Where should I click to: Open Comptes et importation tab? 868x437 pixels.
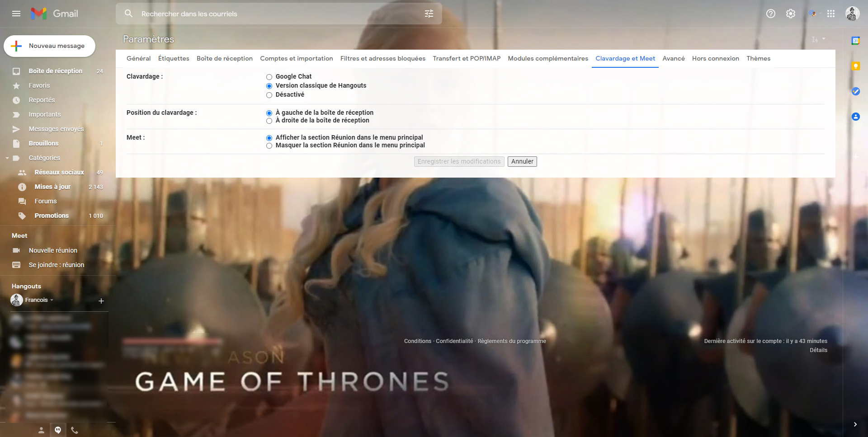coord(297,59)
